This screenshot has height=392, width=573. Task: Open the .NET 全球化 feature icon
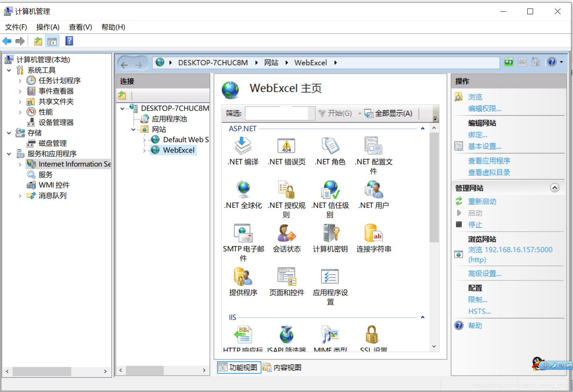click(243, 190)
